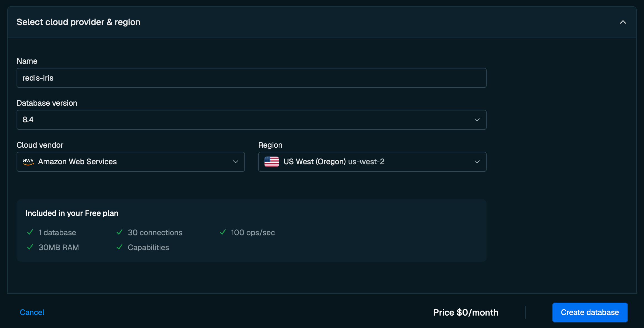Click the 'Database version' label
Screen dimensions: 644x328
click(47, 103)
